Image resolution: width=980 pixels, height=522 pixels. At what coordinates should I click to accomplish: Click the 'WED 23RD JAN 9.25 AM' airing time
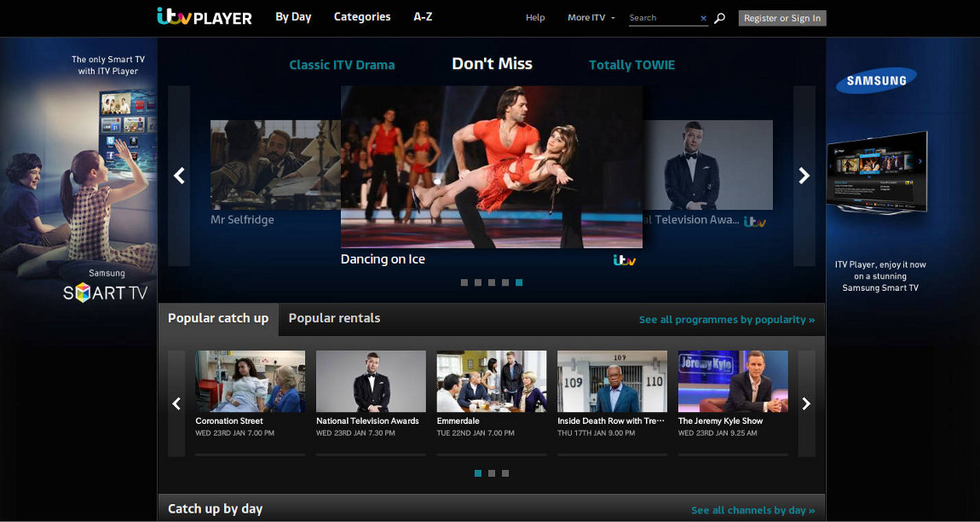tap(718, 433)
